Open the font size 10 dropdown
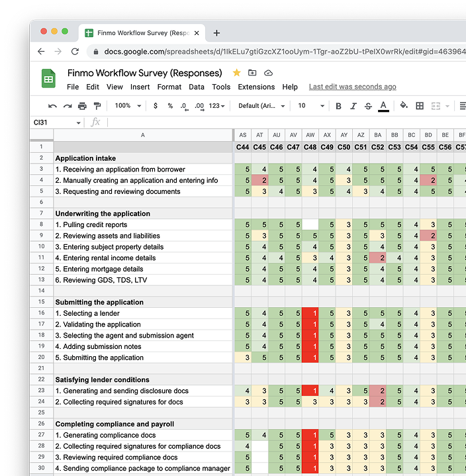Viewport: 466px width, 476px height. [311, 106]
